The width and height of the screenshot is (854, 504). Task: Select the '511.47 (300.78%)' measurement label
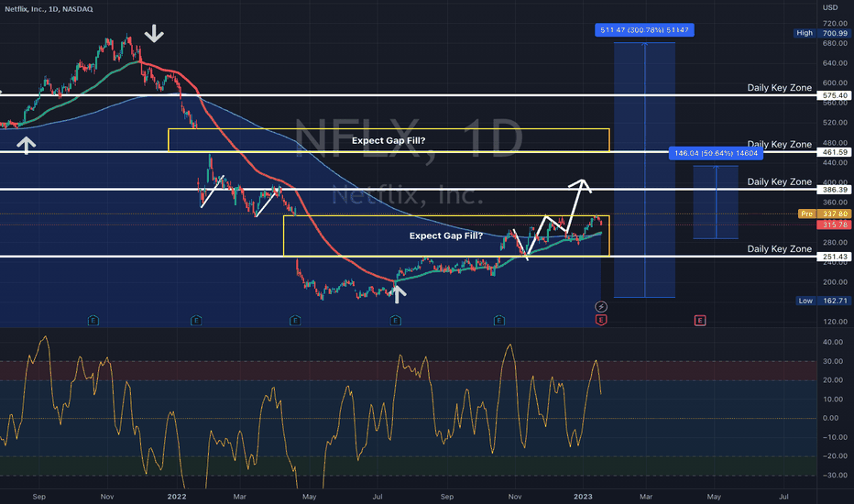[x=644, y=30]
